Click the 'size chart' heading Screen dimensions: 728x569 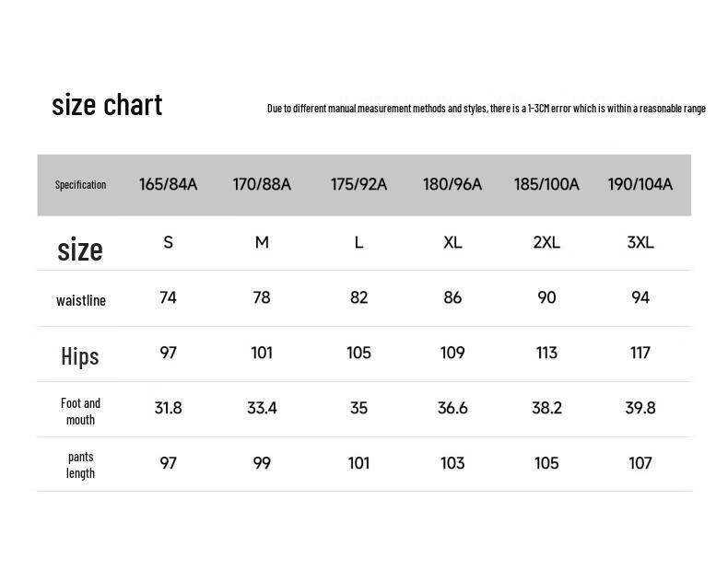pos(107,105)
